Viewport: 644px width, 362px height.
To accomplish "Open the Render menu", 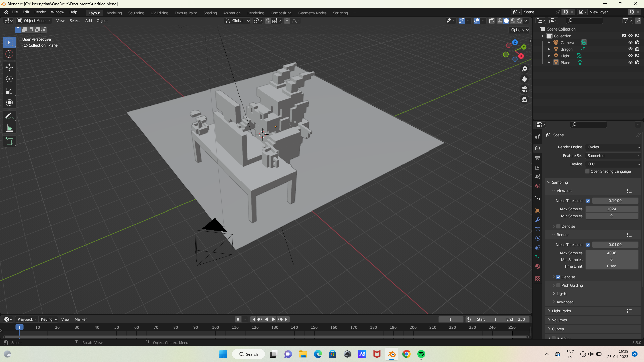I will 40,12.
